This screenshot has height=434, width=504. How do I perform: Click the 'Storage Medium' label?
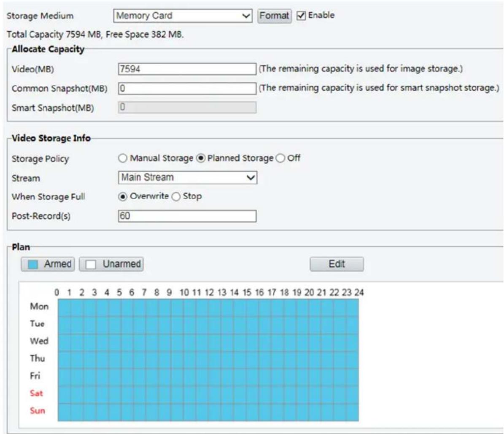pos(40,16)
